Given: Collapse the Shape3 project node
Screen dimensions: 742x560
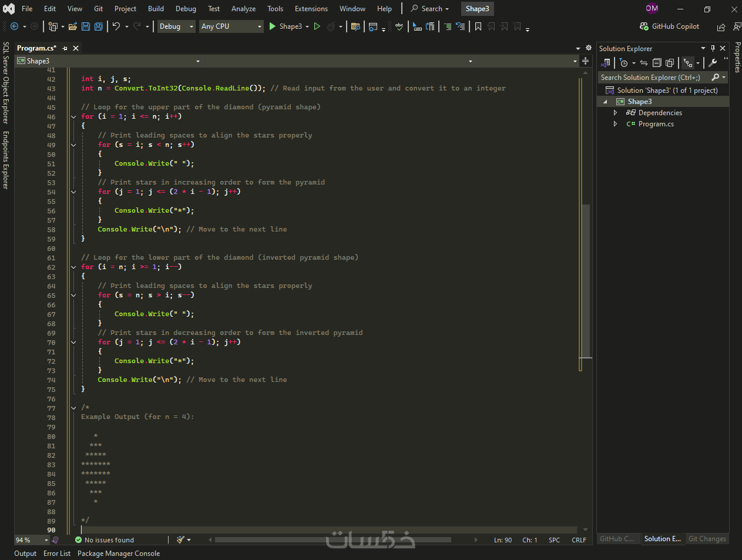Looking at the screenshot, I should (x=605, y=102).
